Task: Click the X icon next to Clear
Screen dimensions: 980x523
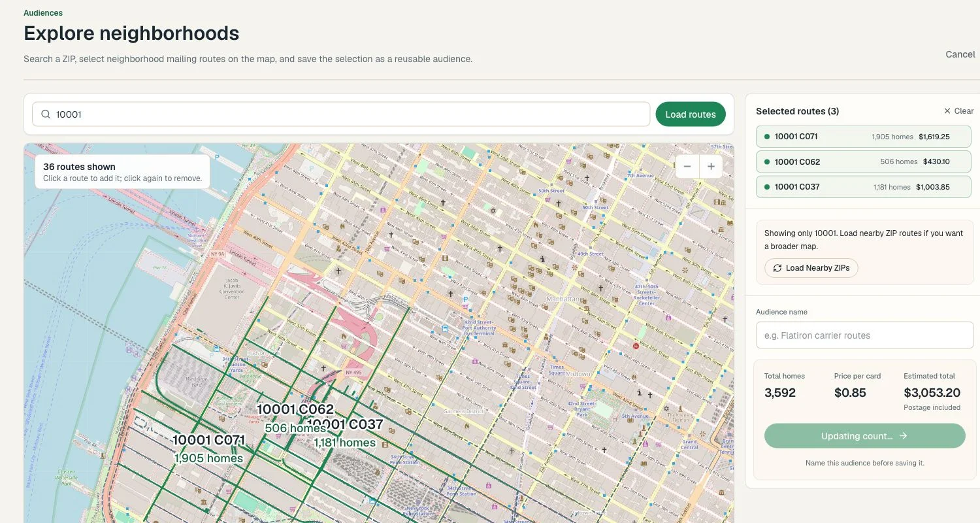Action: pos(947,111)
